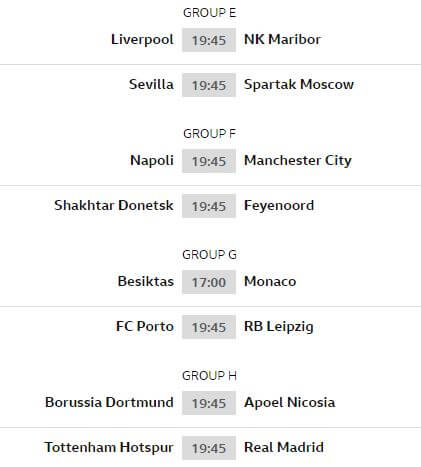The width and height of the screenshot is (421, 467).
Task: Select the 17:00 Besiktas kickoff time
Action: click(209, 282)
